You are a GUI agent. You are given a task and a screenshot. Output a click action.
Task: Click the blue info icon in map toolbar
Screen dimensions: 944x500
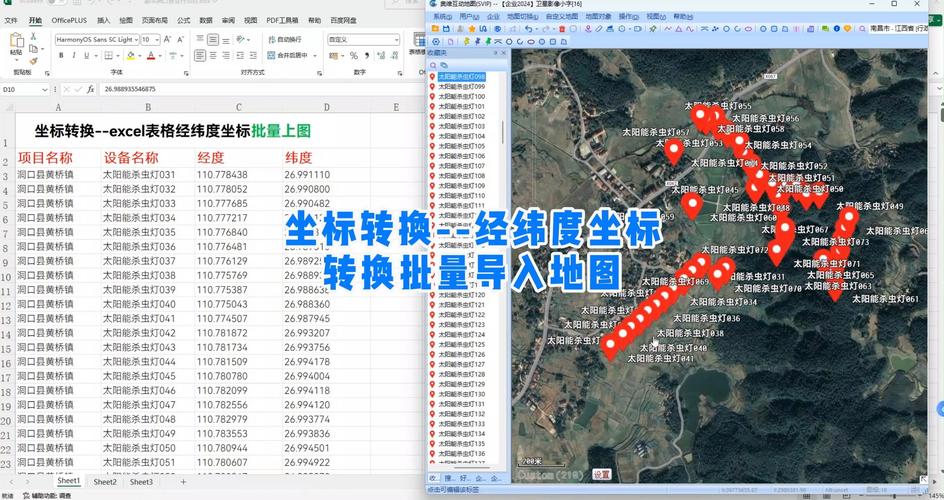click(x=836, y=29)
